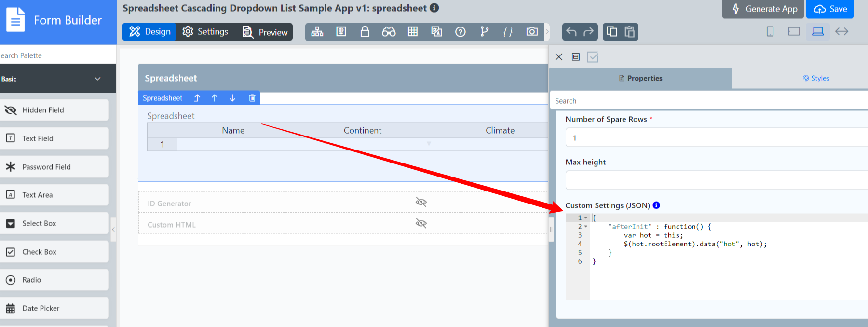Open the Preview tab
This screenshot has width=868, height=327.
click(264, 32)
